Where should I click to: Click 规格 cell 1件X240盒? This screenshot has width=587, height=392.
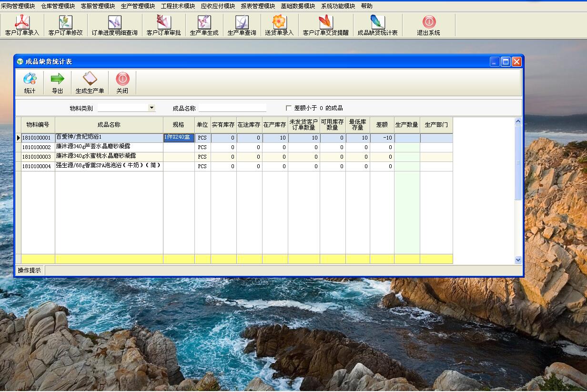[179, 138]
